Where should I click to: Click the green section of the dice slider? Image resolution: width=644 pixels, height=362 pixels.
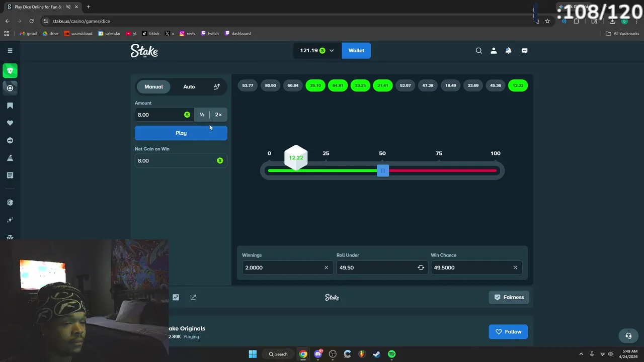pos(323,171)
